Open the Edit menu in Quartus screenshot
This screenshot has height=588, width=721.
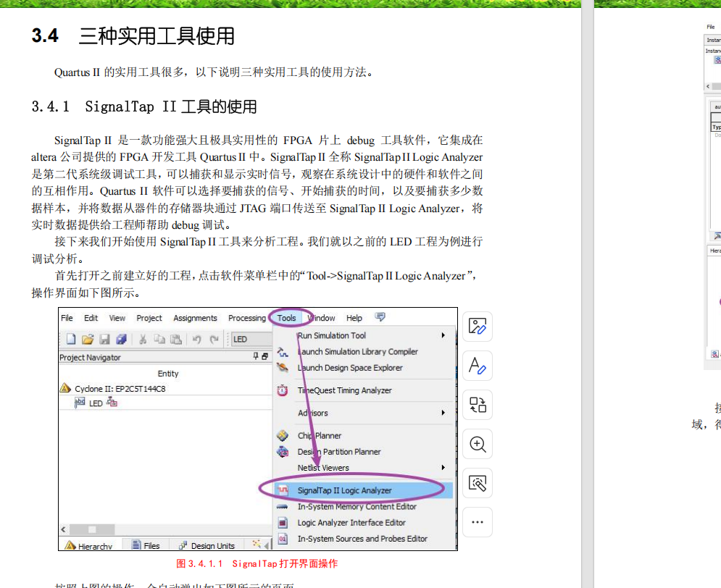(x=91, y=318)
